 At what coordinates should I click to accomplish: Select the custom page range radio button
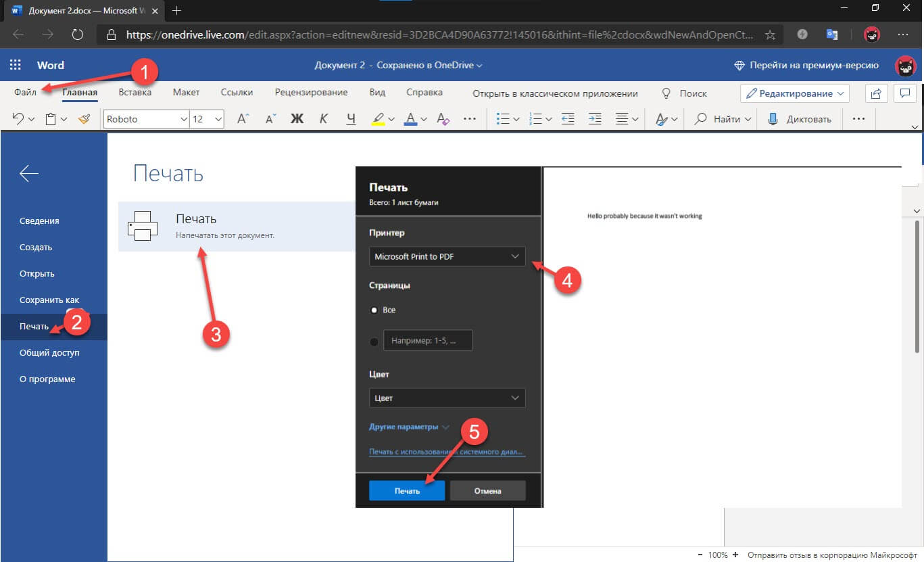374,342
